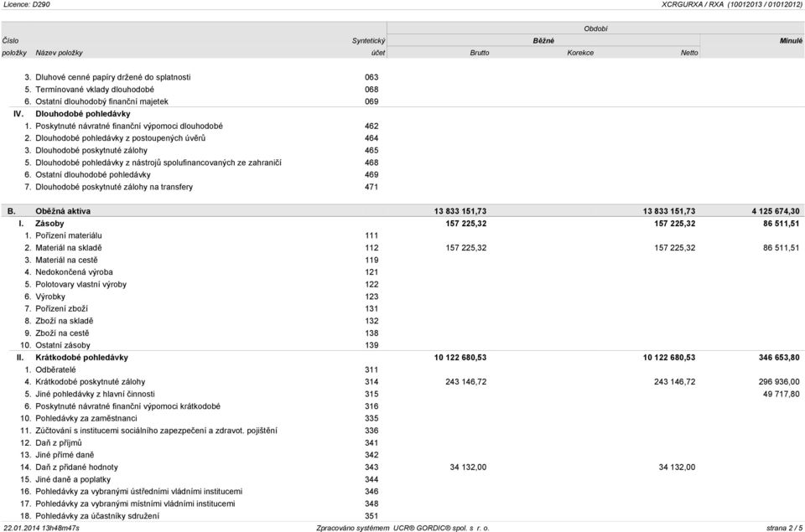Select row 'Jiné daně a poplatky'
This screenshot has width=805, height=532.
pyautogui.click(x=402, y=480)
